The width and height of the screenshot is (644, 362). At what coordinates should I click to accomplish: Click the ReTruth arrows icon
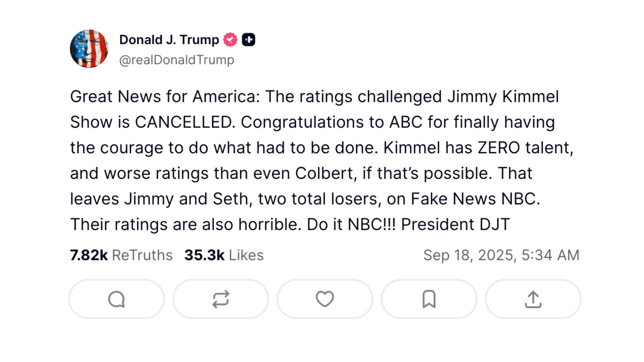(220, 298)
